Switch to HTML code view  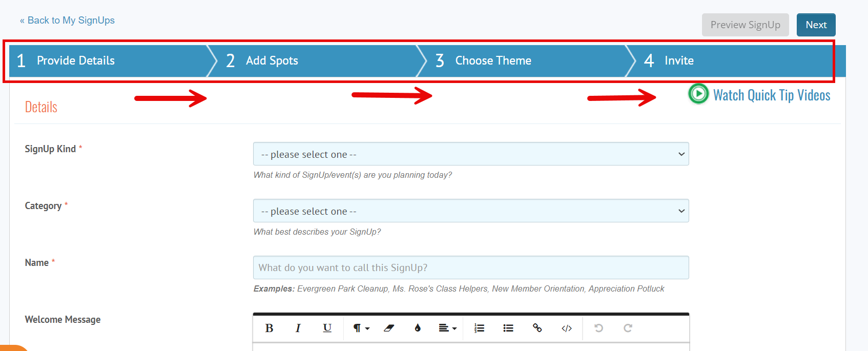566,328
